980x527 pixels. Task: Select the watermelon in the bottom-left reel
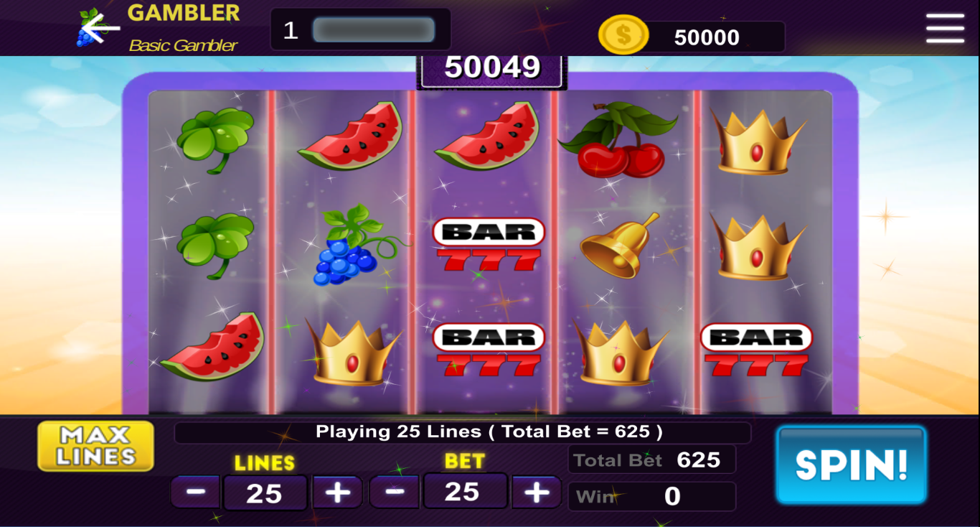point(212,346)
